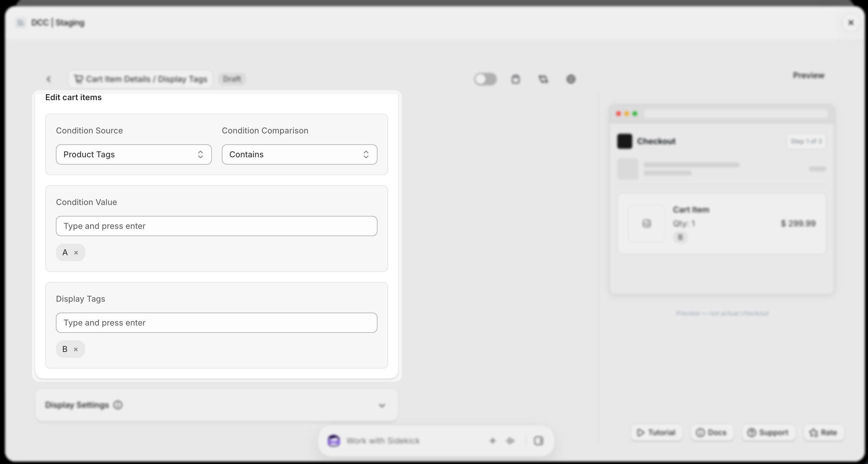This screenshot has width=868, height=464.
Task: Click the Display Settings info icon
Action: [x=118, y=405]
